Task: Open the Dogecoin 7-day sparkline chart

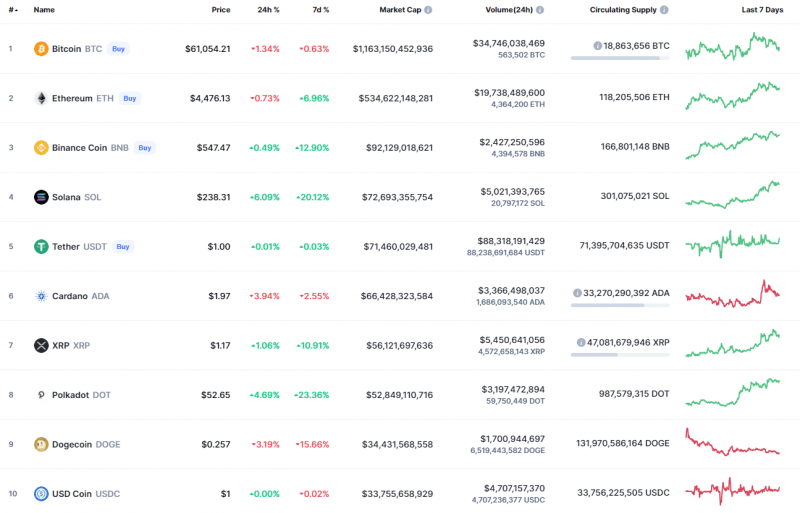Action: coord(733,443)
